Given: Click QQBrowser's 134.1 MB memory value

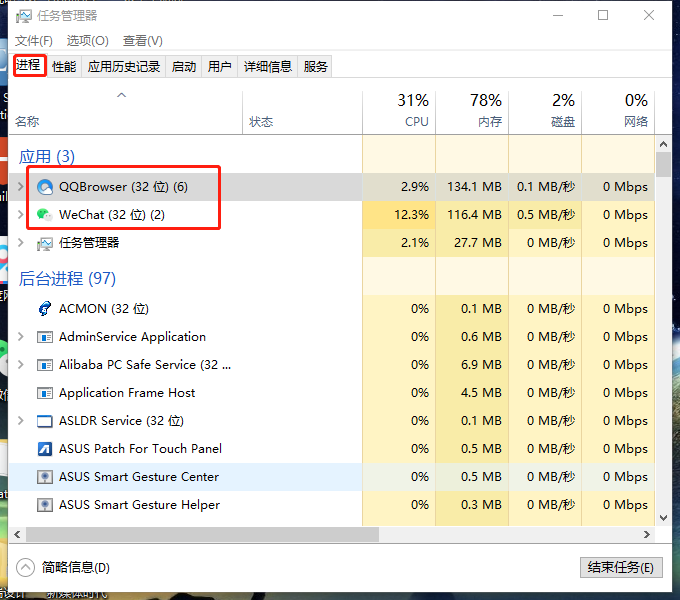Looking at the screenshot, I should (474, 187).
